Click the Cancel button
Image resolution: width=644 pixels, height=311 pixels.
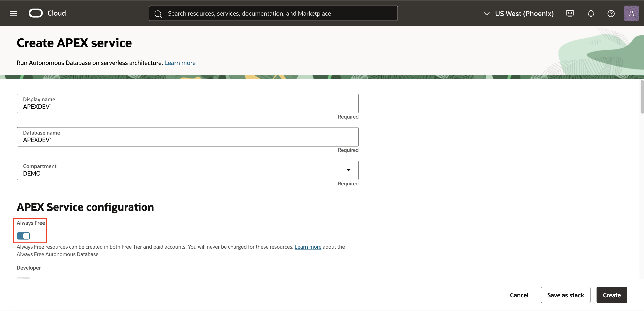click(x=519, y=295)
